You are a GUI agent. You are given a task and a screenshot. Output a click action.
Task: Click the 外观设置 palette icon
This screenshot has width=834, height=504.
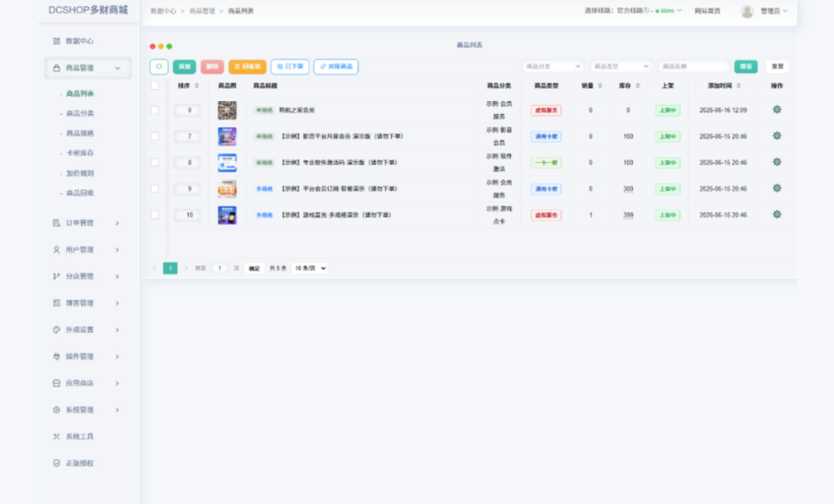tap(56, 330)
